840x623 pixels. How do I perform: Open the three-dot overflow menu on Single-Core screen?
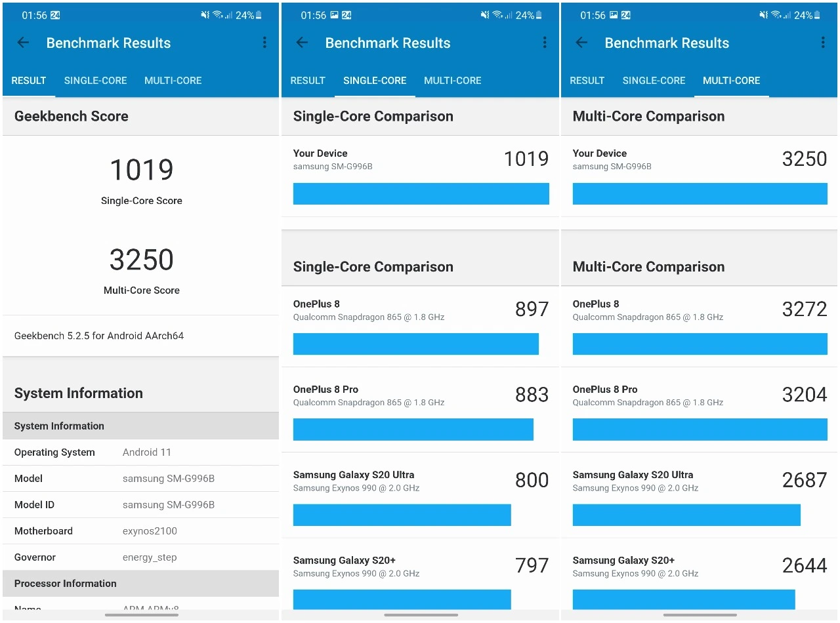coord(544,43)
